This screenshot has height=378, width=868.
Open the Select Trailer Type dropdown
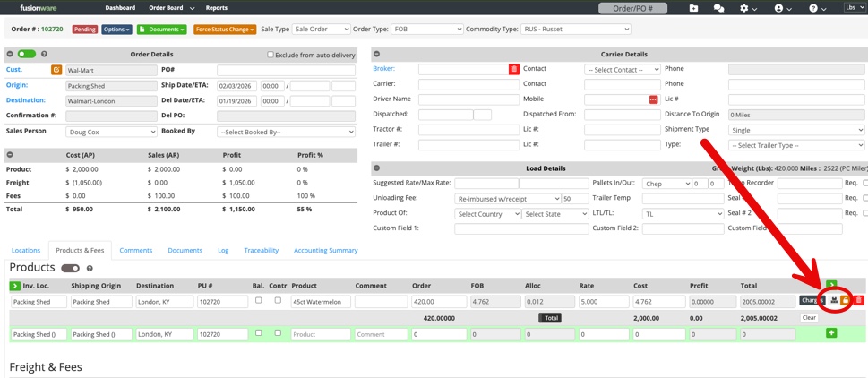pos(795,144)
